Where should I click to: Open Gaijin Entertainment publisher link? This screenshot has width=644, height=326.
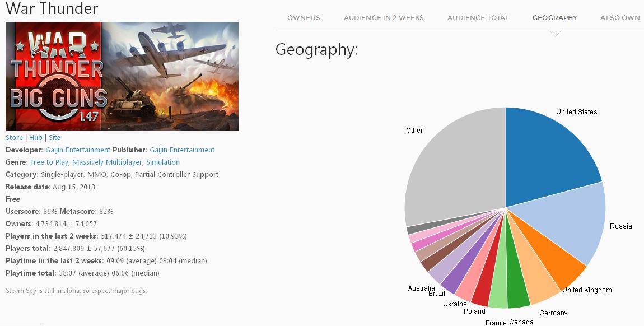pyautogui.click(x=182, y=150)
